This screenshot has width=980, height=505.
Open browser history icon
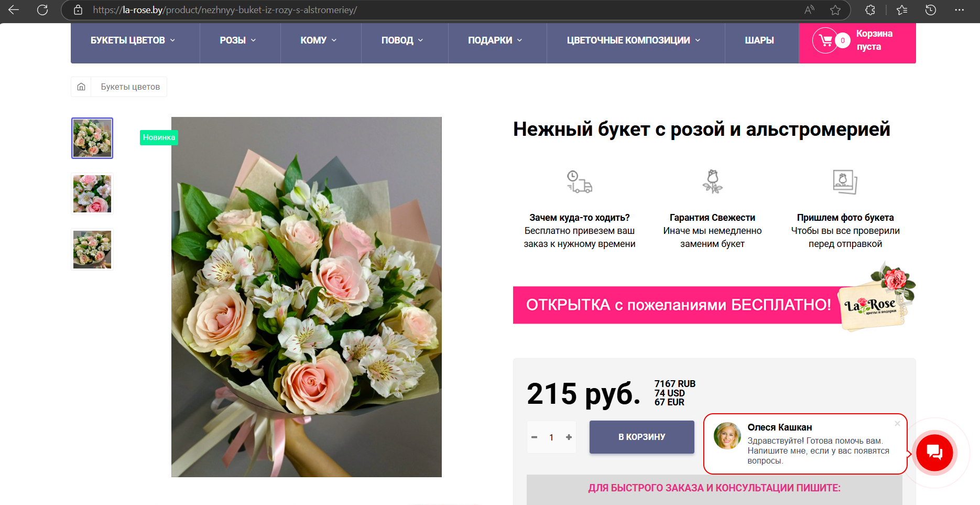click(931, 10)
